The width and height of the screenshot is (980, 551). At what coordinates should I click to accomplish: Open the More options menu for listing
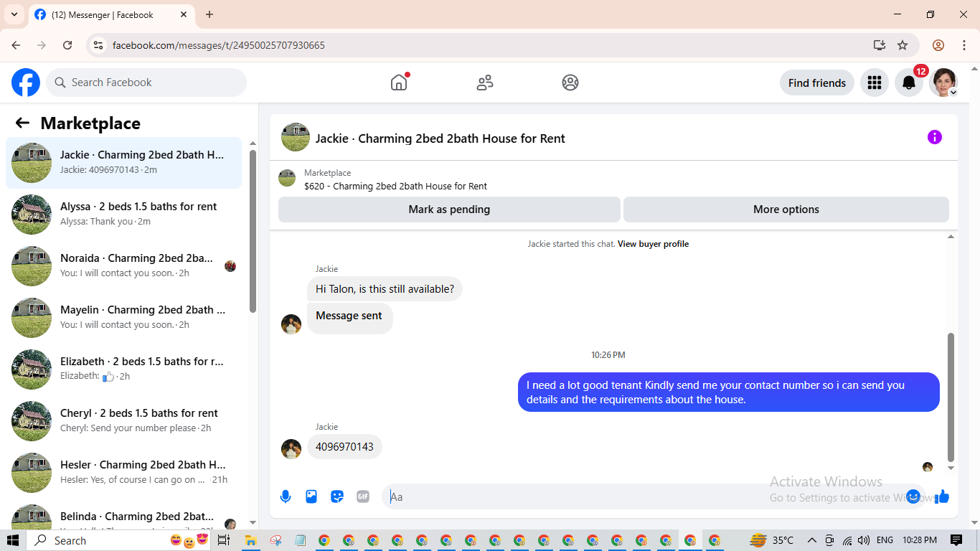pos(786,209)
